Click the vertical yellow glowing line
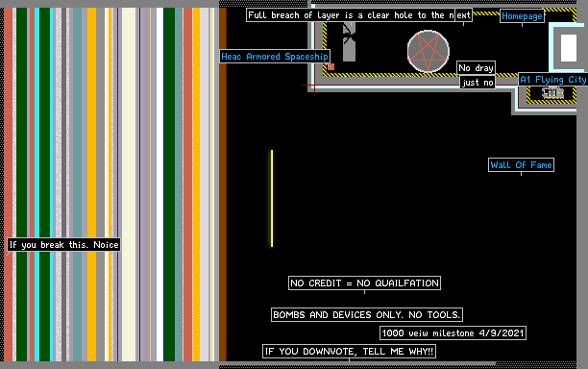The width and height of the screenshot is (588, 369). pyautogui.click(x=272, y=198)
